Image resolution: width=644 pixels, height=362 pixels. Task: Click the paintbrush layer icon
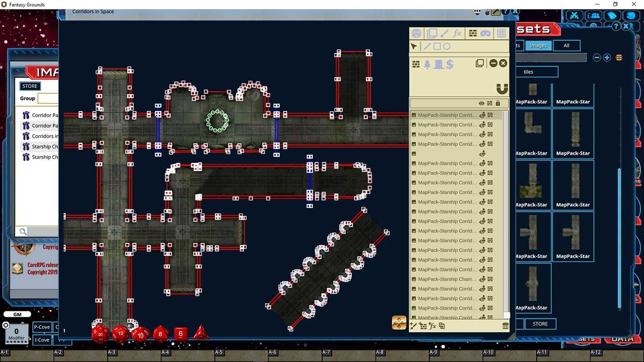[443, 33]
